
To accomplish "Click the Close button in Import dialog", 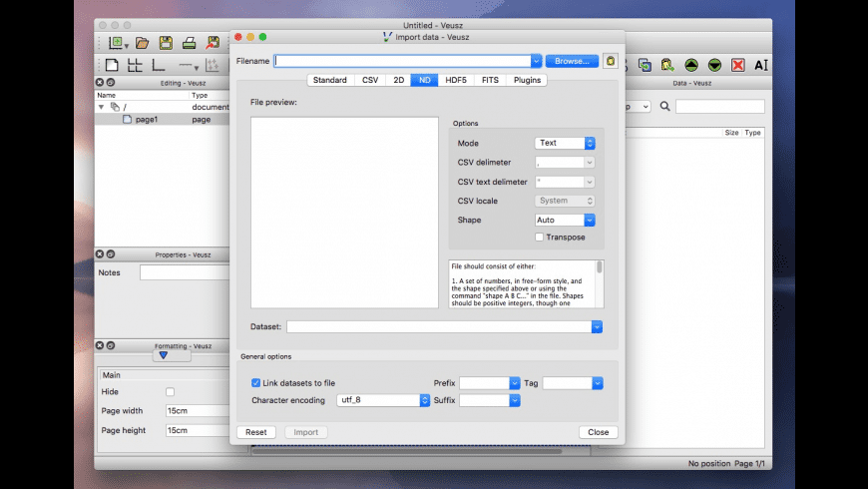I will (x=599, y=432).
